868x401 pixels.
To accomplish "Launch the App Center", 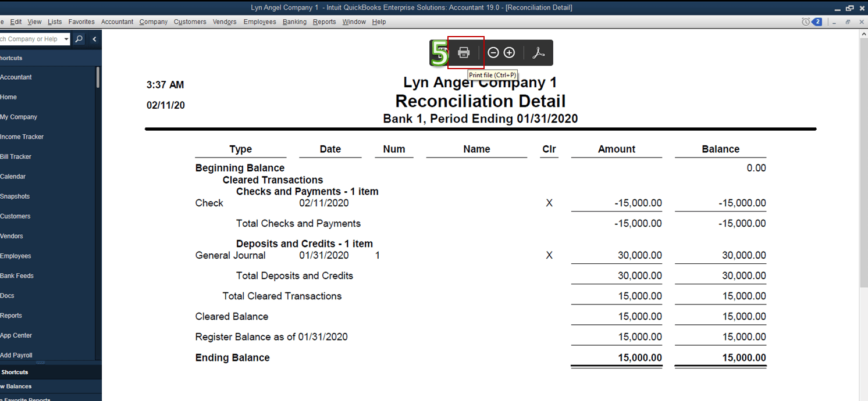I will (x=16, y=335).
